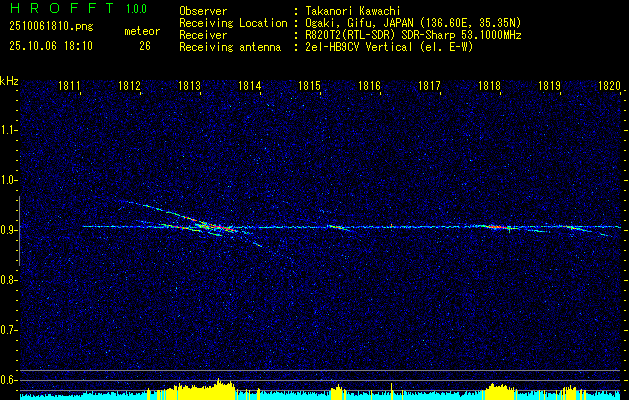Click the 1815 time axis label

click(x=310, y=85)
